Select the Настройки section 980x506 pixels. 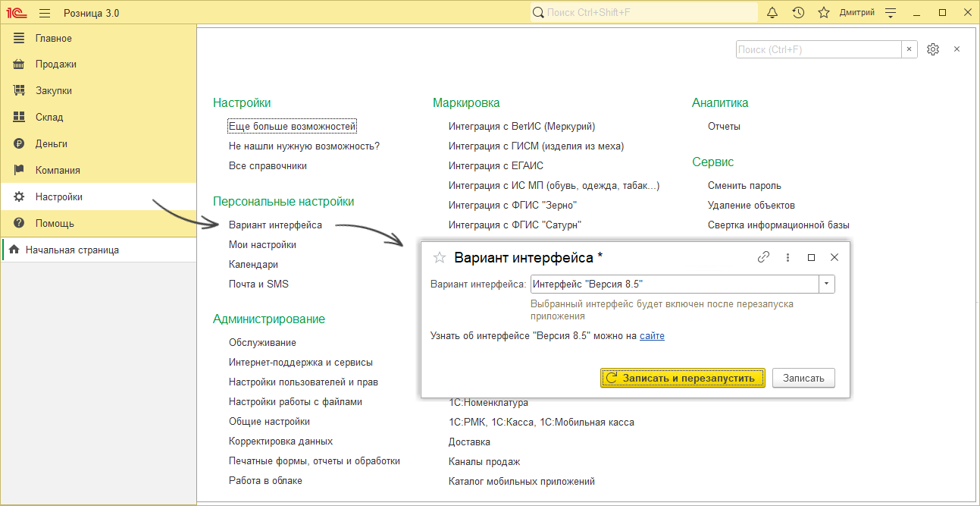[x=99, y=196]
